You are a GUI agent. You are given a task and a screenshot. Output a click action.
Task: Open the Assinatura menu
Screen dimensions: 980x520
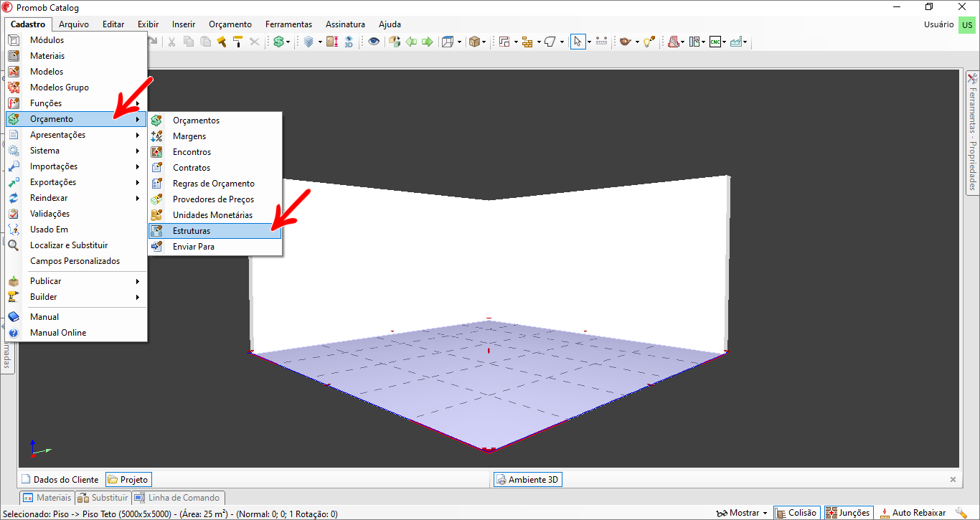(x=345, y=24)
